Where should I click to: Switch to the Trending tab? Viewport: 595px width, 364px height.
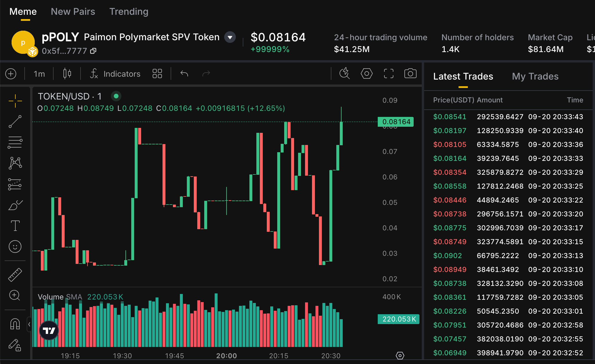pyautogui.click(x=129, y=12)
